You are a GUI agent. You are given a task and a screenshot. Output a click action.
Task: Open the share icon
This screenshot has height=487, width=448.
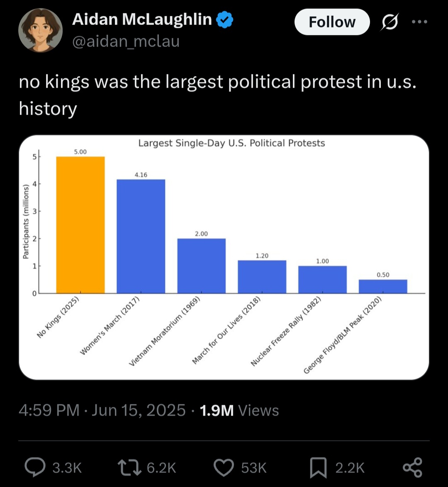coord(412,467)
